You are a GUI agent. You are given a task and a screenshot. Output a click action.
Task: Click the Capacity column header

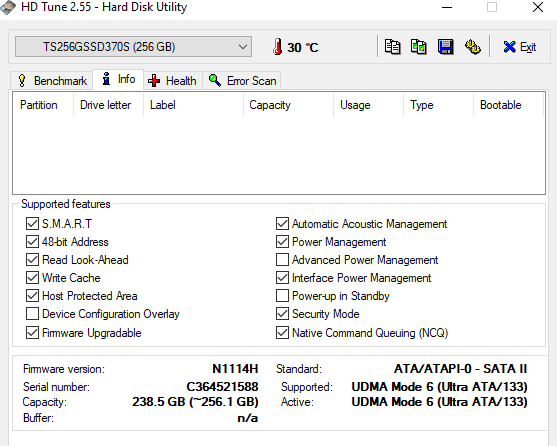click(x=288, y=105)
